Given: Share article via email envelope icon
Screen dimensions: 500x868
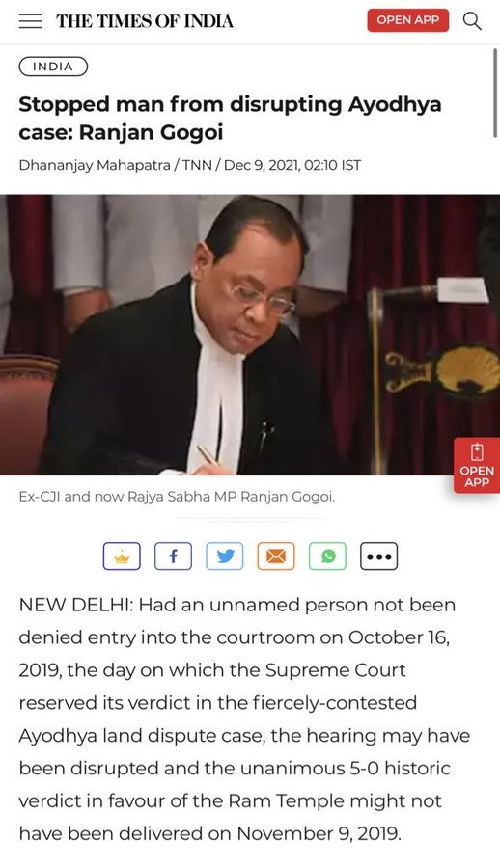Looking at the screenshot, I should (276, 556).
